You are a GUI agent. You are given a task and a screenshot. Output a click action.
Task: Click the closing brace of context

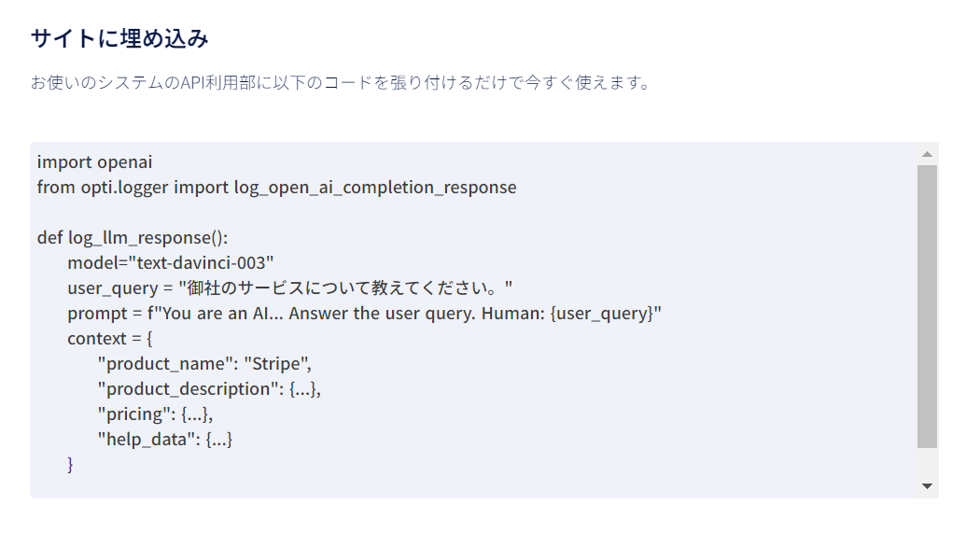(x=70, y=464)
